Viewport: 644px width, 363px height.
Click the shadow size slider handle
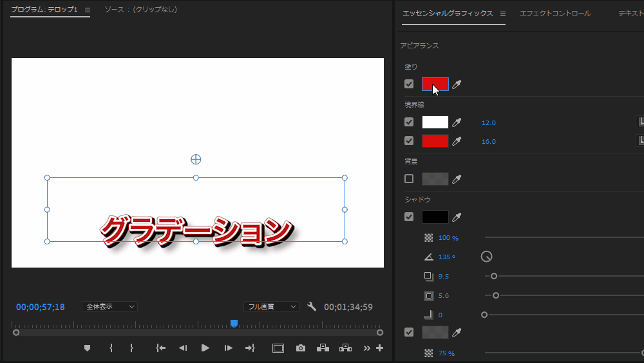pos(496,295)
